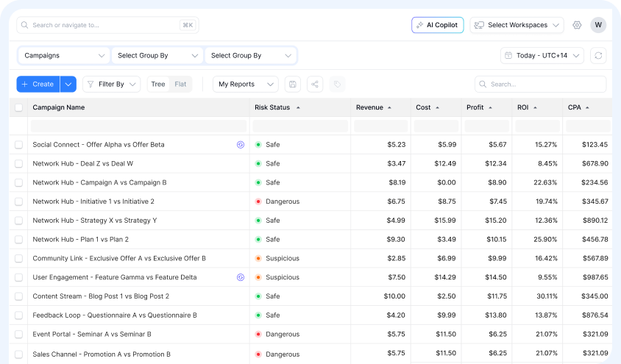621x364 pixels.
Task: Click the magnifier in top search bar
Action: pos(24,25)
